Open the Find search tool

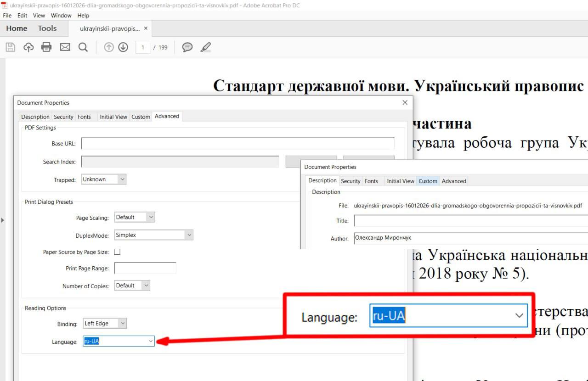point(83,47)
